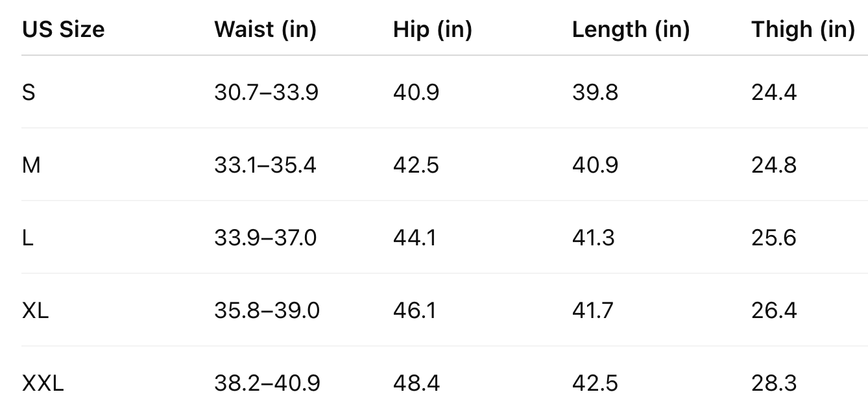The width and height of the screenshot is (868, 418).
Task: Select the M size row label
Action: tap(31, 165)
